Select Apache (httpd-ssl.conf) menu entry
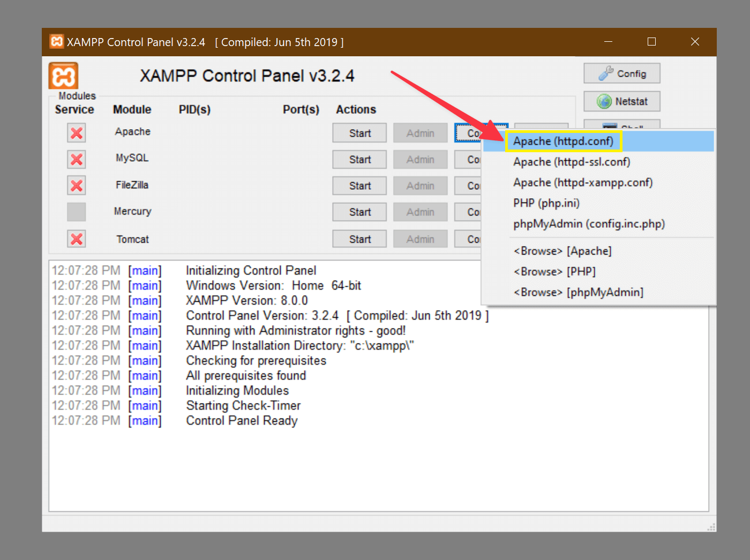Image resolution: width=750 pixels, height=560 pixels. coord(598,162)
